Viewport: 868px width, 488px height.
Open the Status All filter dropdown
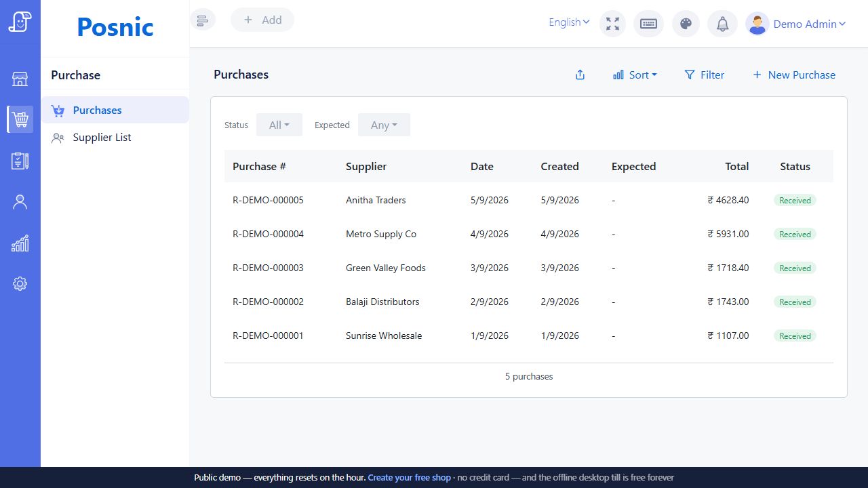(279, 125)
